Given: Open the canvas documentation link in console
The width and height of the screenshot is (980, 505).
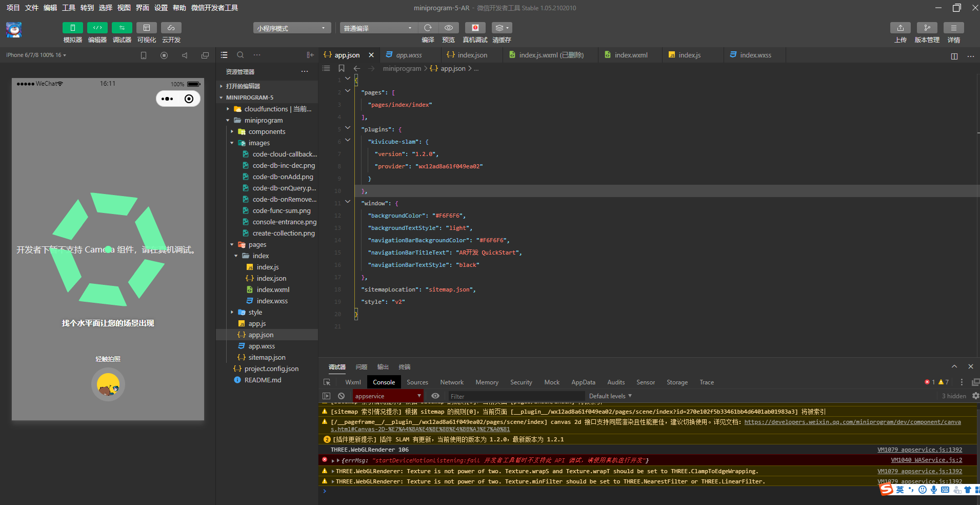Looking at the screenshot, I should pos(852,422).
